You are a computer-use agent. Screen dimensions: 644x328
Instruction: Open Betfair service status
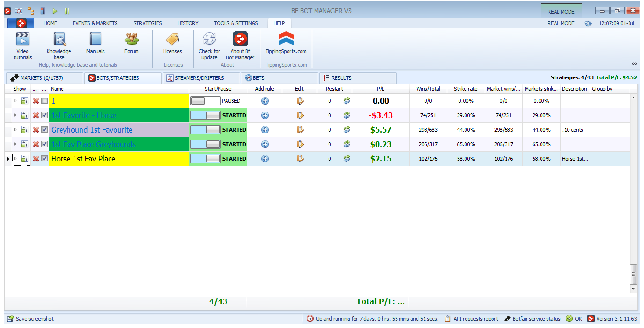(x=532, y=319)
